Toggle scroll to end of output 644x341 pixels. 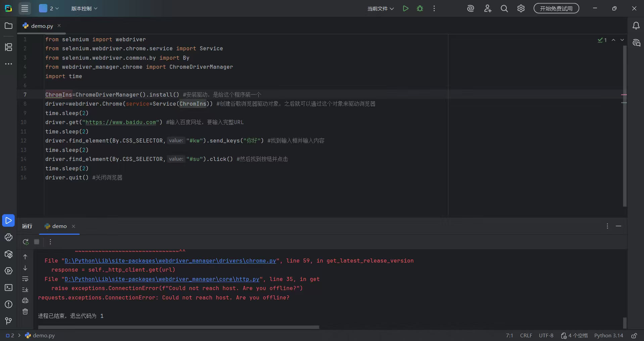(25, 290)
